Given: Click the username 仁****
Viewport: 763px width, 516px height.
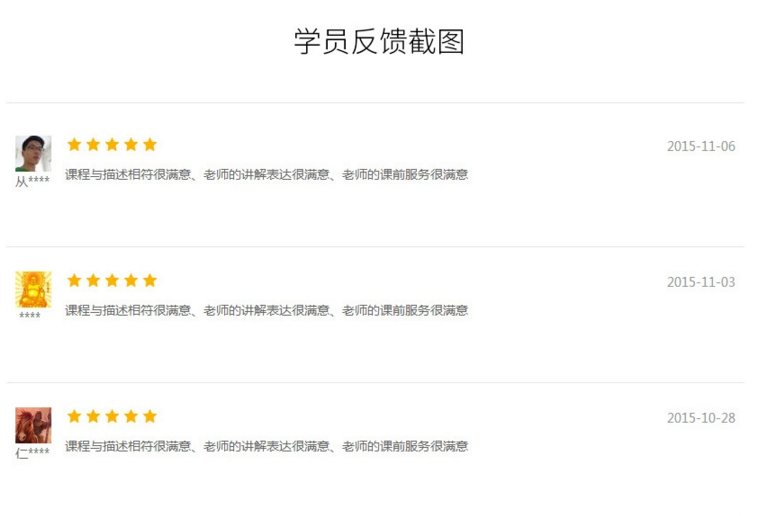Looking at the screenshot, I should click(32, 453).
